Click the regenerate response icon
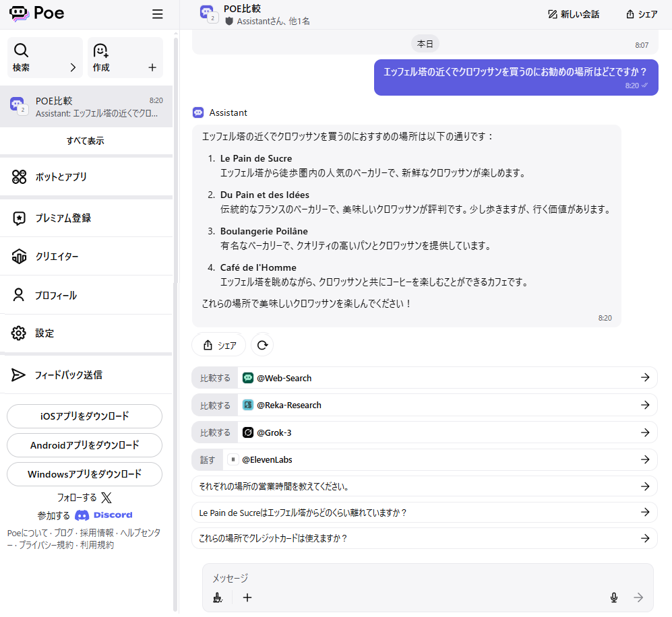 262,345
